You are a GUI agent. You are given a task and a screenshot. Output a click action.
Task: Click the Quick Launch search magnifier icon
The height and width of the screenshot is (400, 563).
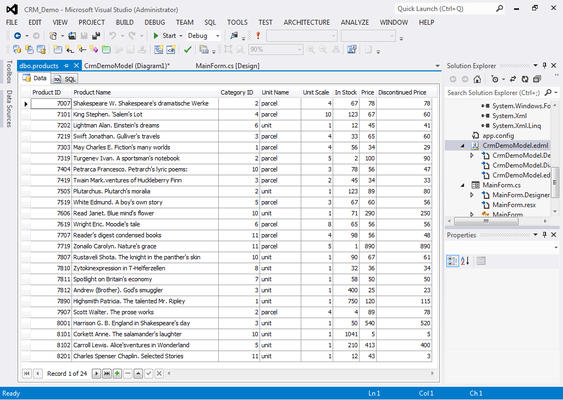click(499, 9)
